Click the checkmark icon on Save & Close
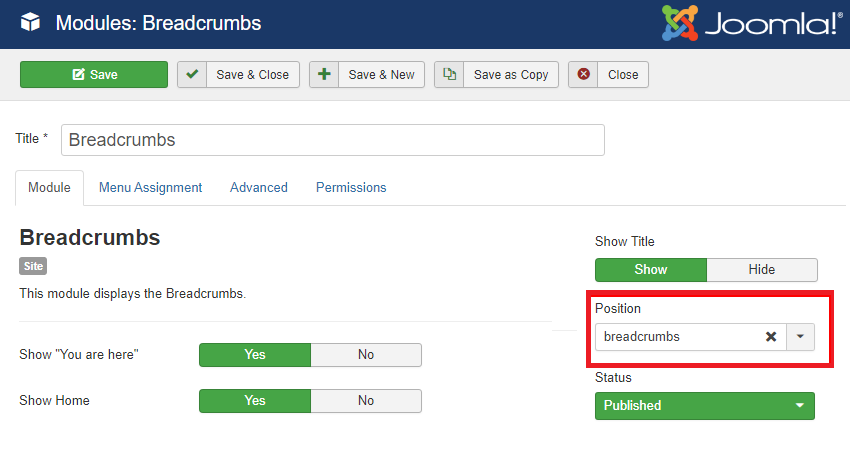The width and height of the screenshot is (850, 450). (x=192, y=74)
